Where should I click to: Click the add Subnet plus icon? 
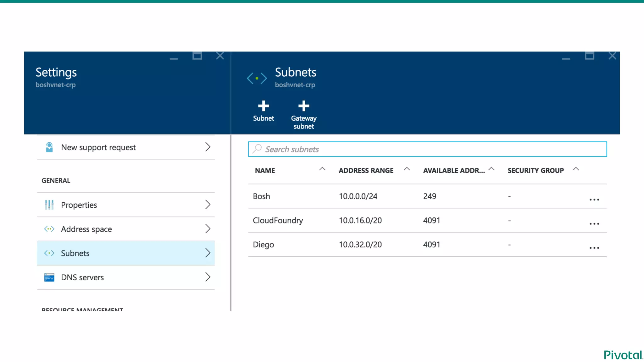coord(263,106)
